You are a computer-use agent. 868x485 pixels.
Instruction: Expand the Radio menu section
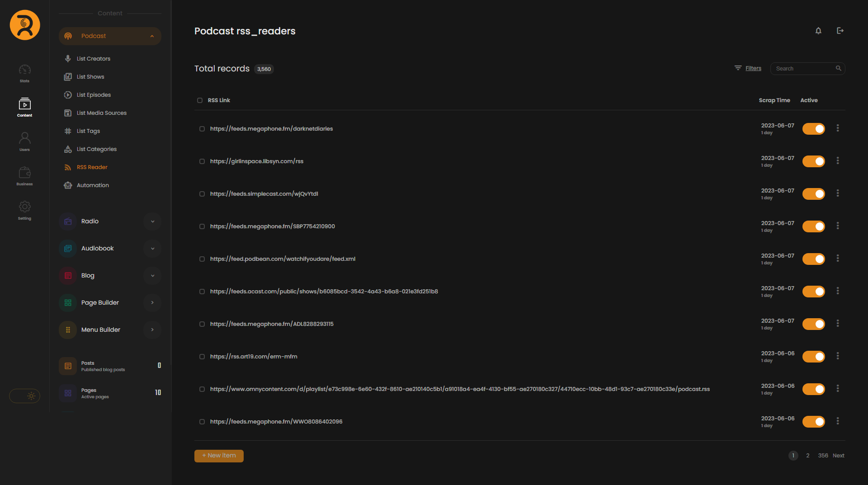(x=152, y=221)
